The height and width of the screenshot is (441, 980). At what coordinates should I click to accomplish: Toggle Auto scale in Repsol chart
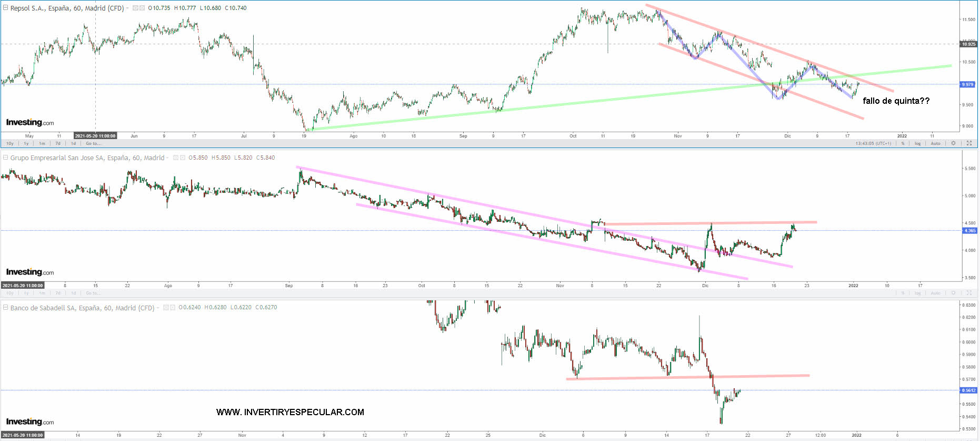(x=935, y=143)
